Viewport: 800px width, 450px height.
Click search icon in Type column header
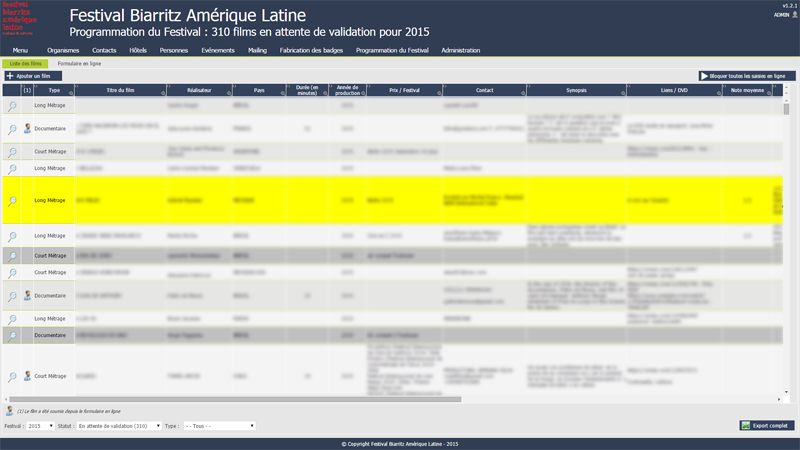(x=71, y=93)
